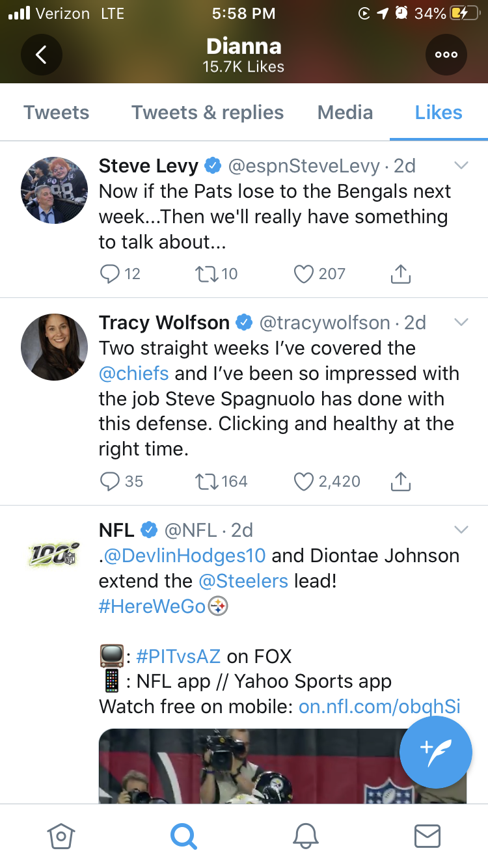
Task: Toggle like on Tracy Wolfson's tweet
Action: coord(304,481)
